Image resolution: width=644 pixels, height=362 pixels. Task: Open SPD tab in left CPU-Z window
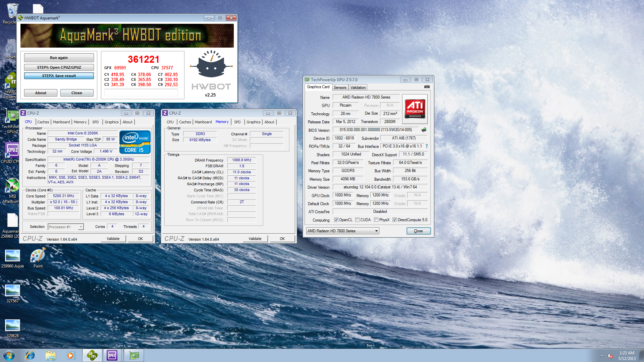pyautogui.click(x=96, y=122)
